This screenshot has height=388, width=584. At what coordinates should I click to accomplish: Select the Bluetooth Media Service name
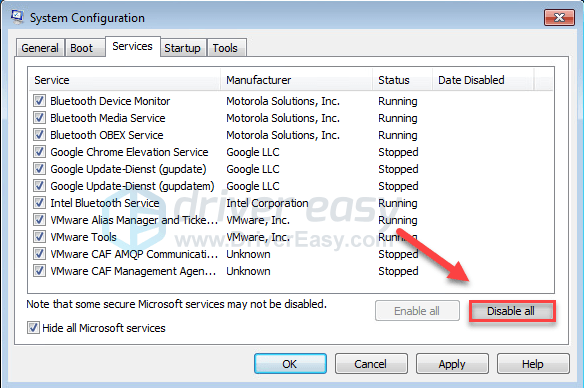coord(108,118)
